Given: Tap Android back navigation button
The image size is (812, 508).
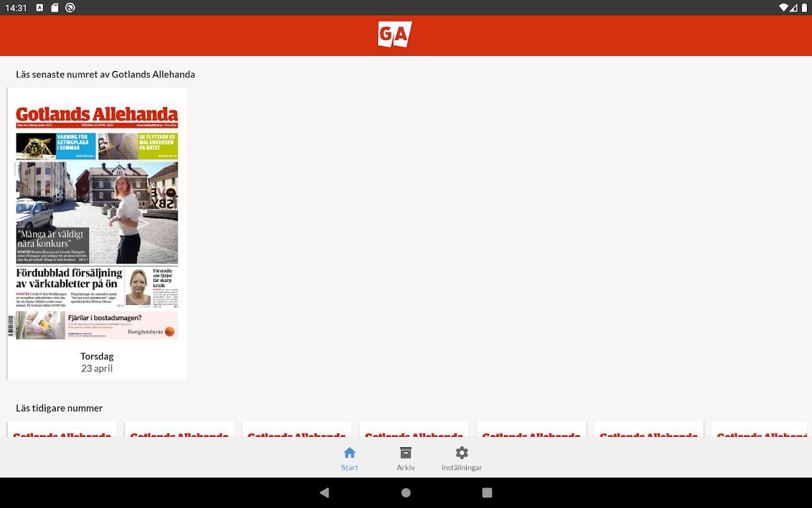Looking at the screenshot, I should click(x=325, y=493).
